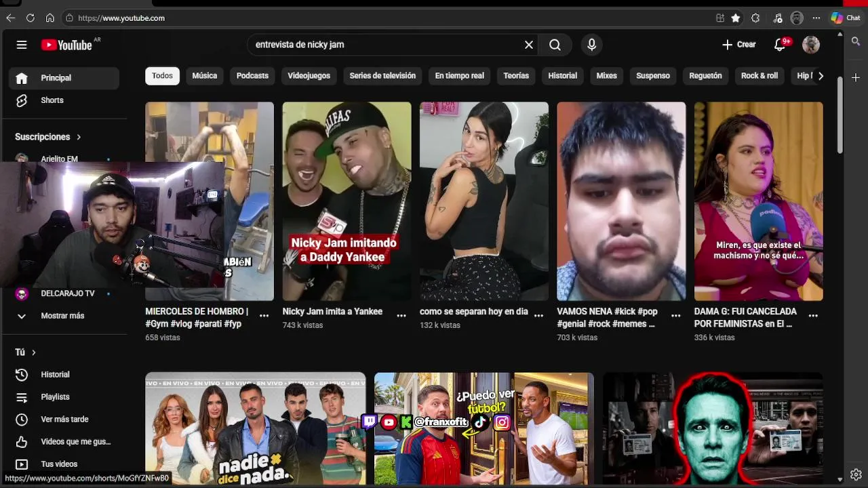Image resolution: width=868 pixels, height=488 pixels.
Task: Add this page to favorites star
Action: click(736, 18)
